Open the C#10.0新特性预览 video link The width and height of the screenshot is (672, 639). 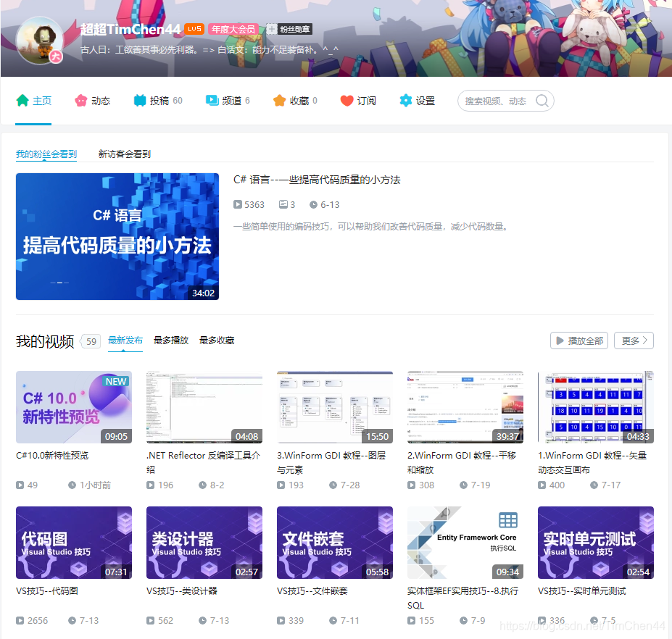[x=53, y=456]
